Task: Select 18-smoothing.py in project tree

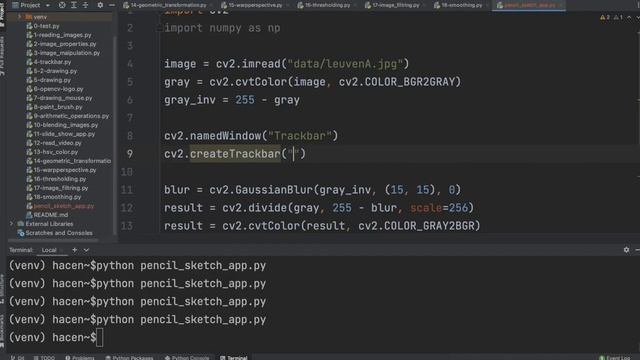Action: tap(53, 197)
